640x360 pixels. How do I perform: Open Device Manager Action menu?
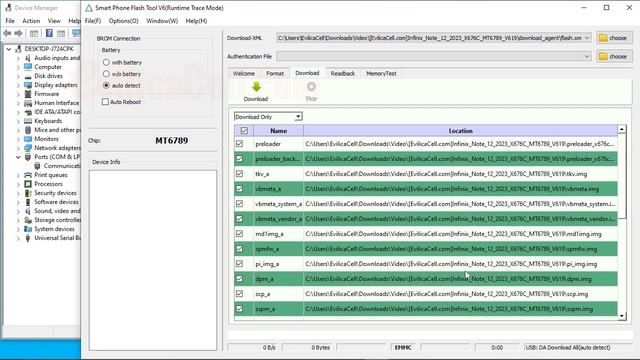31,21
